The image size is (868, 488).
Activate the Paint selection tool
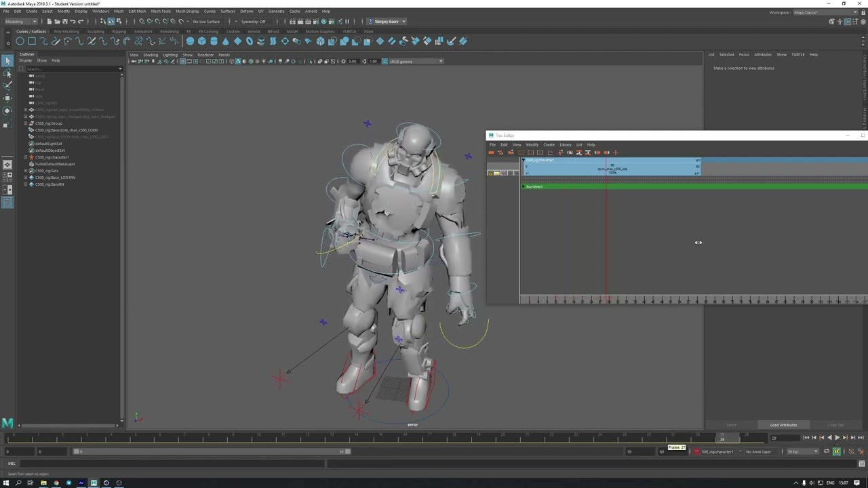point(7,86)
